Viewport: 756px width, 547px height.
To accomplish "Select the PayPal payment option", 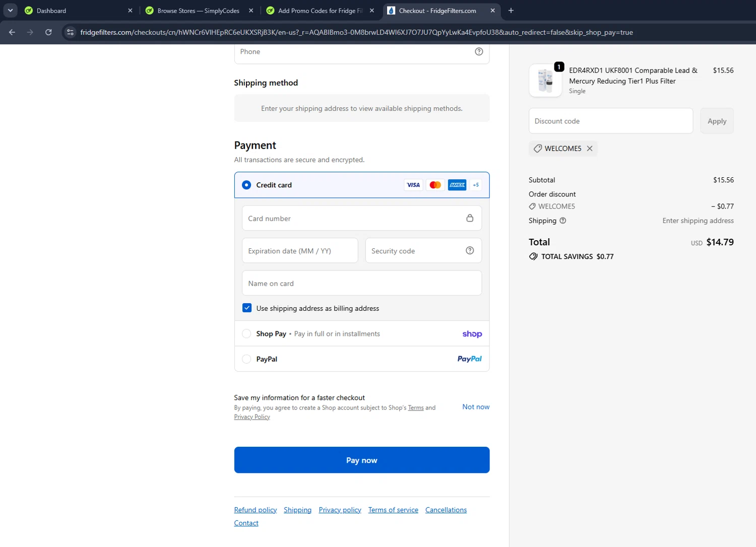I will (x=246, y=359).
